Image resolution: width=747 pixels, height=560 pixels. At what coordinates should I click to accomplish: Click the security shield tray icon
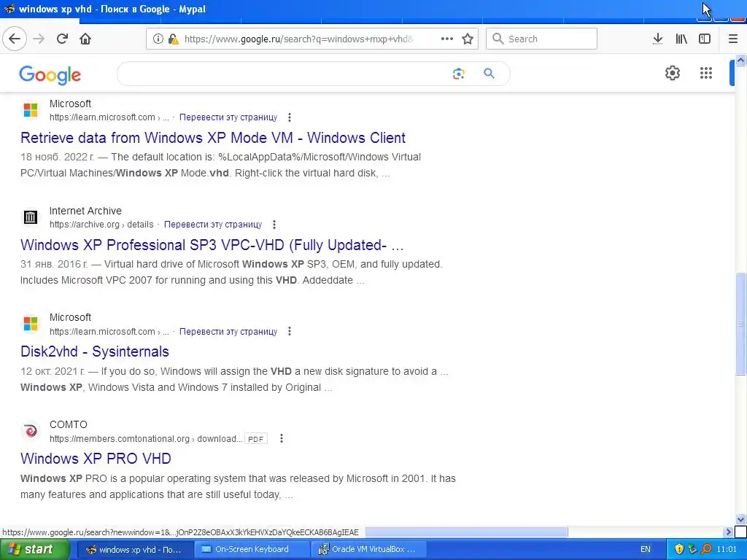(x=680, y=550)
